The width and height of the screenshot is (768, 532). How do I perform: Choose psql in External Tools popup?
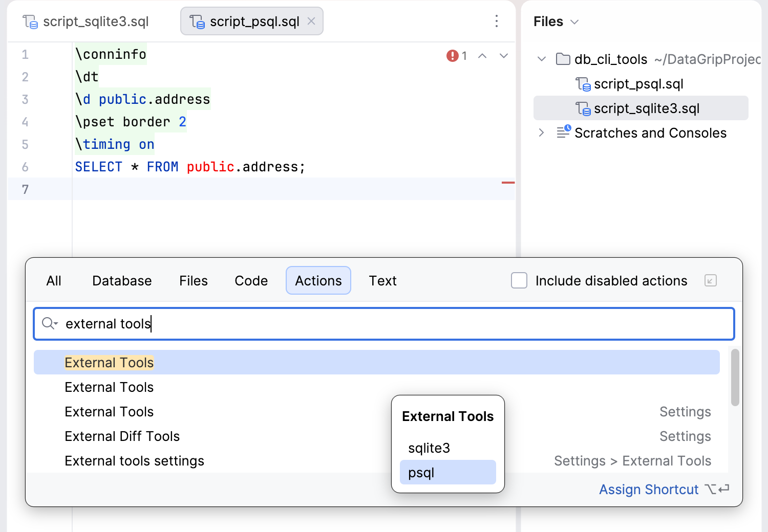coord(448,472)
